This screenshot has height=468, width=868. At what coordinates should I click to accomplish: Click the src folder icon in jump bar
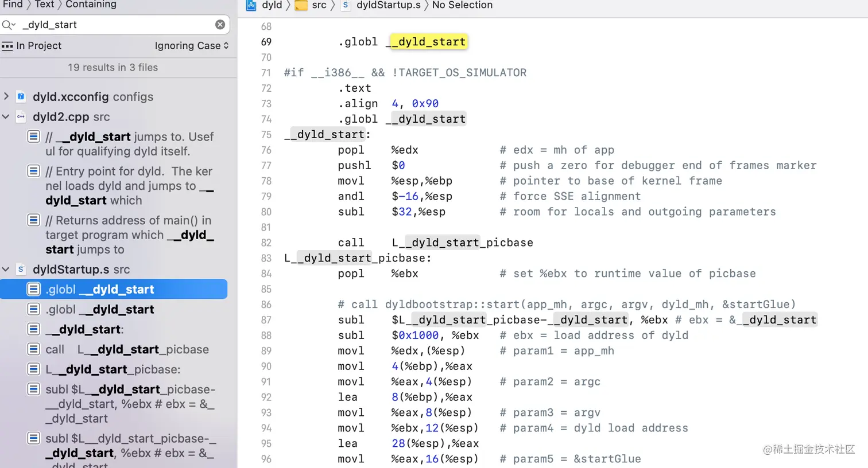pos(301,5)
